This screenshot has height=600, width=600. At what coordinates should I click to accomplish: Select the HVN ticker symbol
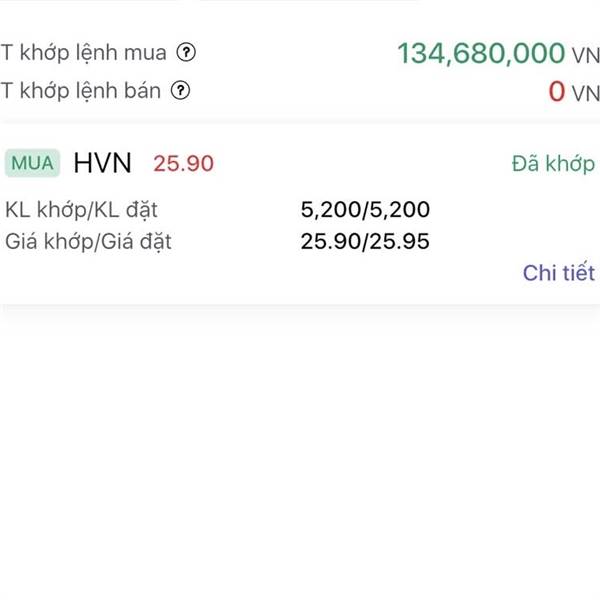[104, 163]
